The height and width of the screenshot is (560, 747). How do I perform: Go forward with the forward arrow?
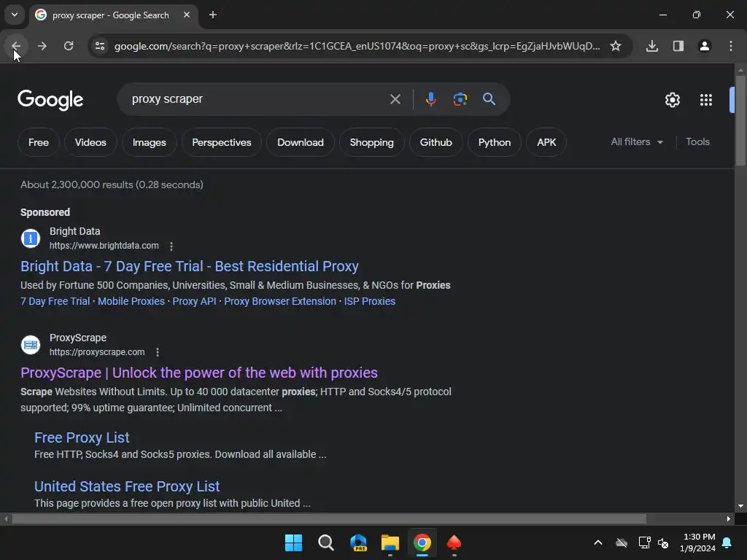coord(42,46)
